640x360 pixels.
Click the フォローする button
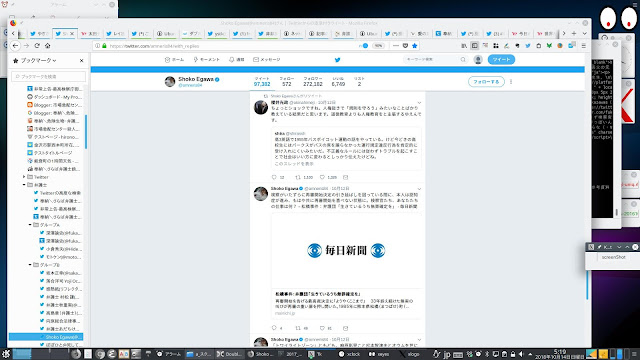coord(486,82)
